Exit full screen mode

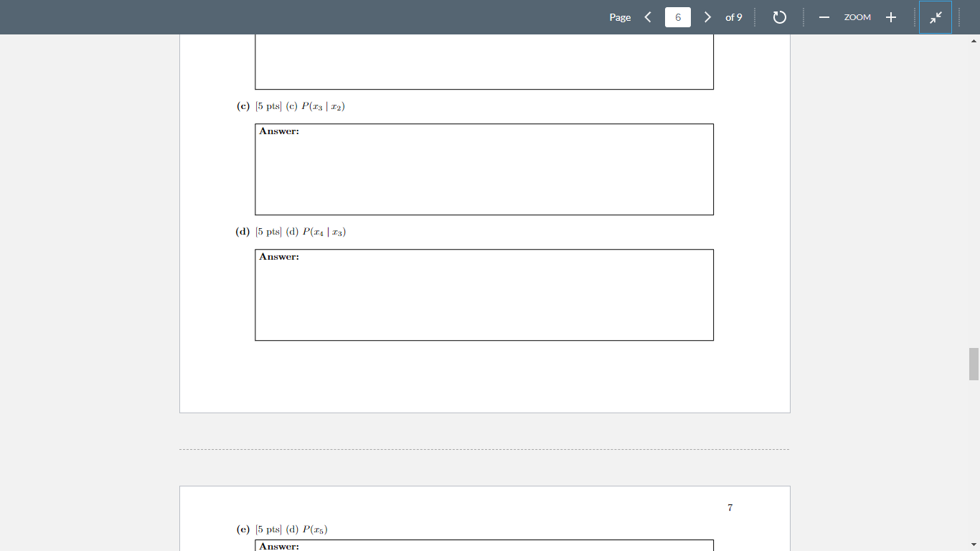click(936, 17)
